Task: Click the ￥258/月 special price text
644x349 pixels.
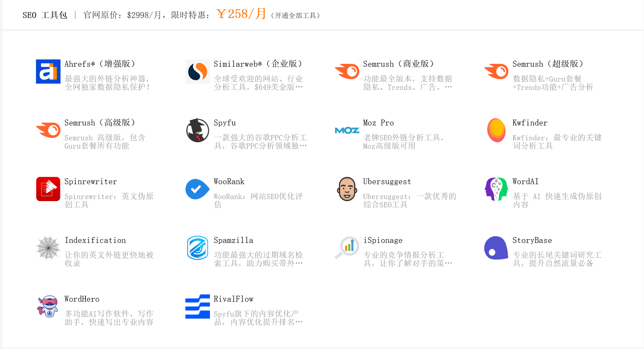Action: click(241, 13)
